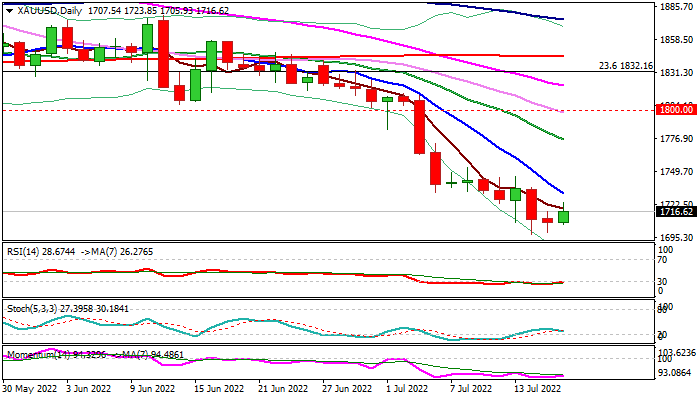This screenshot has height=400, width=700.
Task: Click the 1885.70 price scale label
Action: click(x=676, y=7)
